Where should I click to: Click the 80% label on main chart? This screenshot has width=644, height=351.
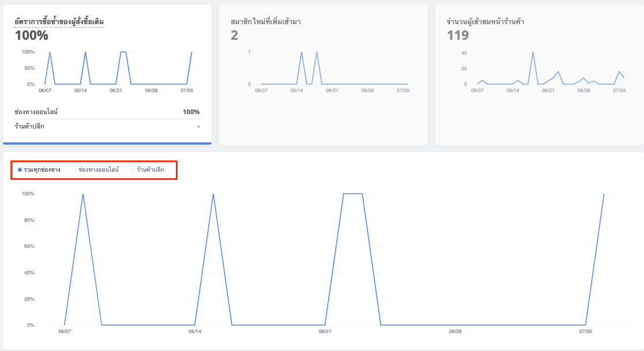point(29,220)
